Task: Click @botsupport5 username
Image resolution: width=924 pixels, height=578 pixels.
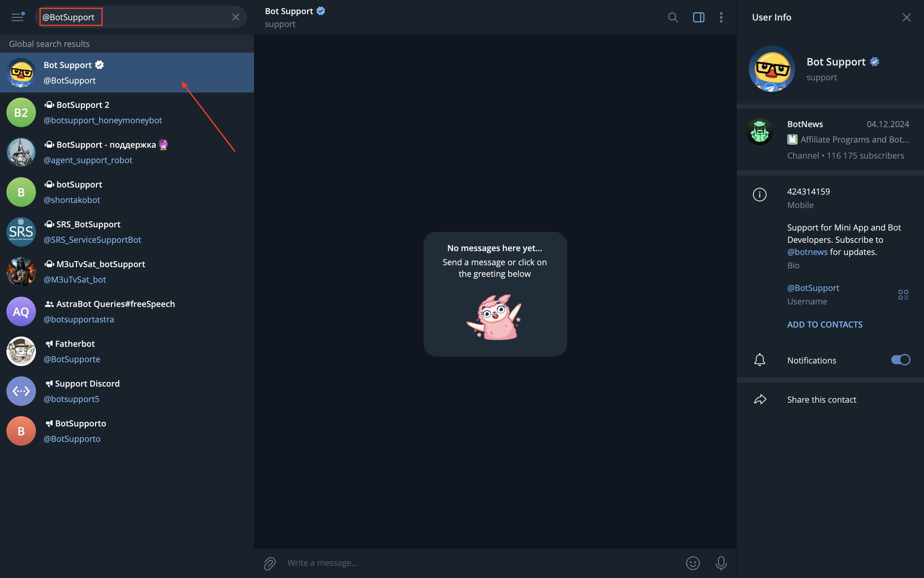Action: (x=72, y=399)
